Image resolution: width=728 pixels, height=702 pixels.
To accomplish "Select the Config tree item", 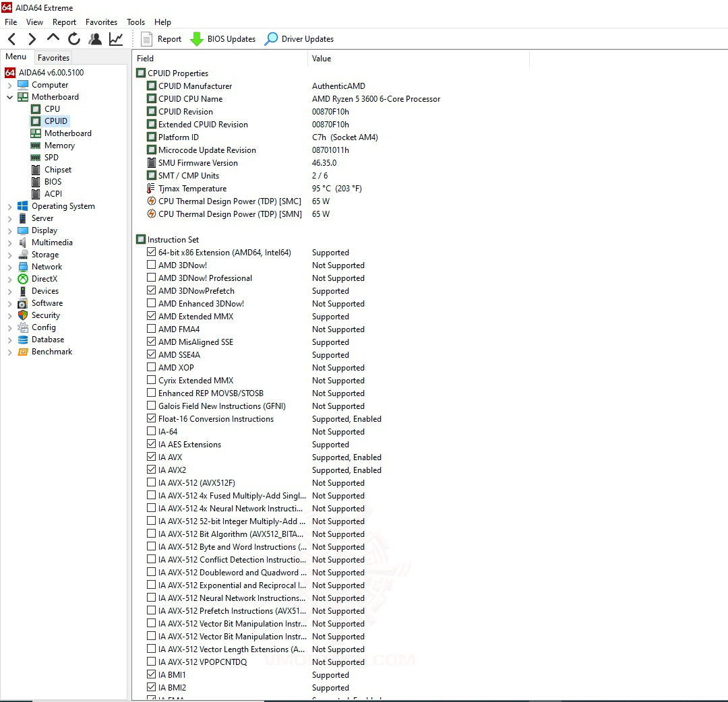I will click(44, 327).
